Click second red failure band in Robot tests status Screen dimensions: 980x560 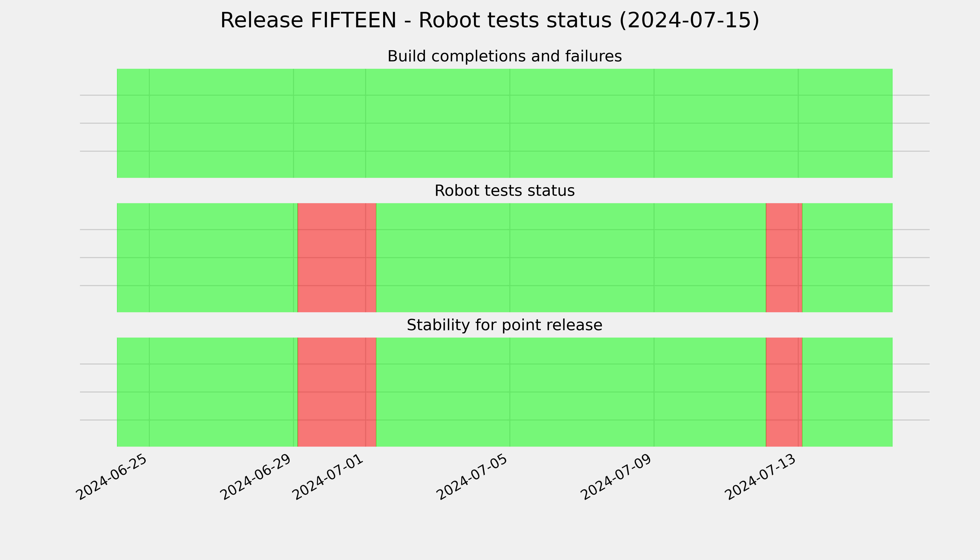click(x=784, y=258)
